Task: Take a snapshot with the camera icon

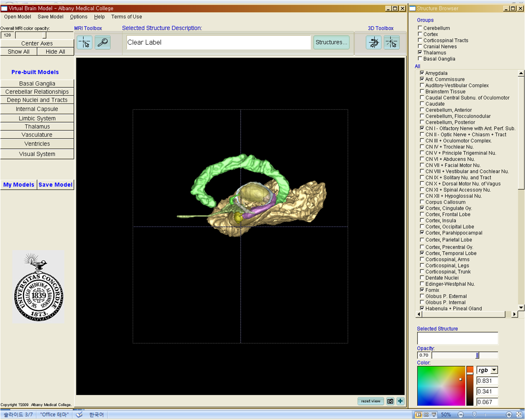Action: 390,401
